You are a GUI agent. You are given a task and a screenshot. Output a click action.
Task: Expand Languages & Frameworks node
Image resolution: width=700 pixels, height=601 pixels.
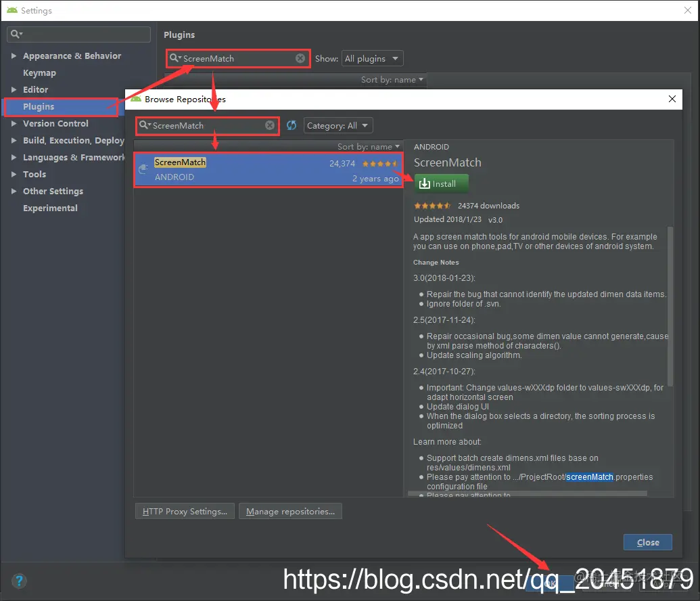click(x=14, y=157)
